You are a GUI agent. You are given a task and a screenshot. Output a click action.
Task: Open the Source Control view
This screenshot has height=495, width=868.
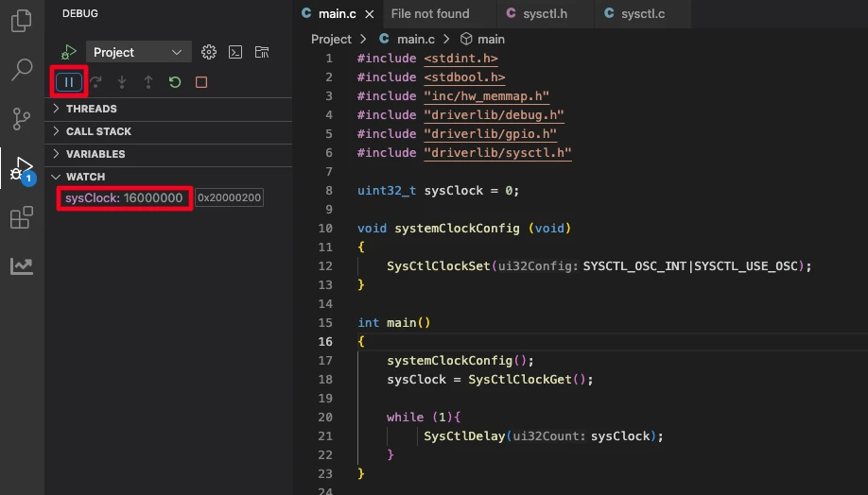21,119
